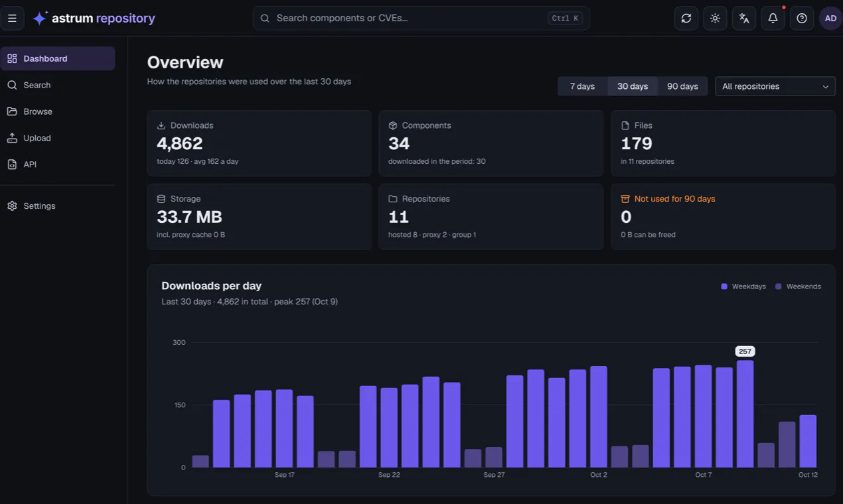Open the AD user avatar menu

(830, 19)
